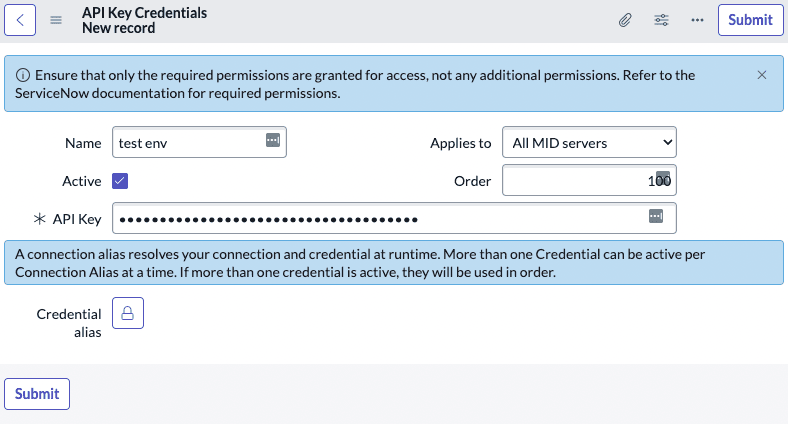Toggle the Active checkbox

(x=120, y=181)
